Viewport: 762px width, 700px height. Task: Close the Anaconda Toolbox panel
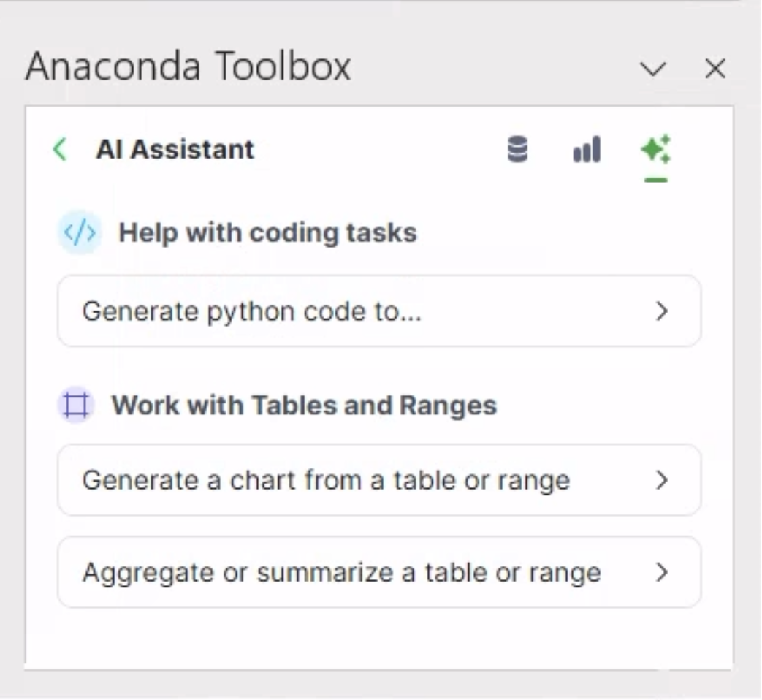715,69
